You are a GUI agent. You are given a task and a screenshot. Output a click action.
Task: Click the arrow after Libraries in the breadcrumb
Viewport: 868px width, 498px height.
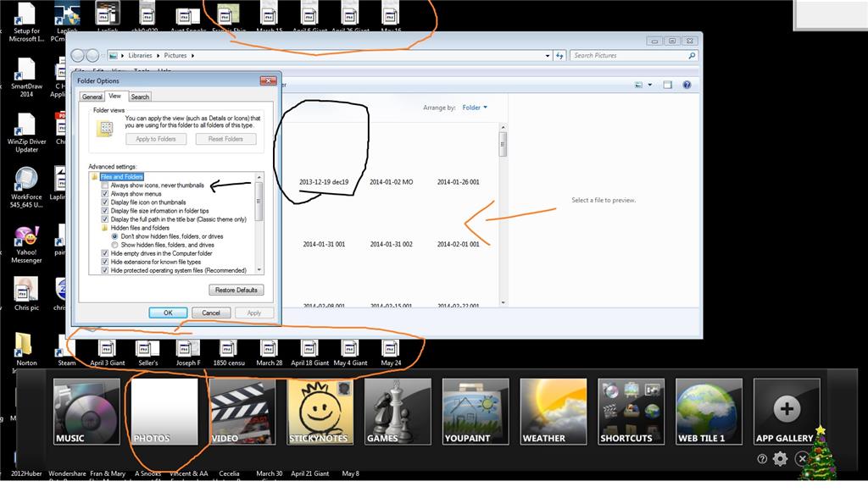tap(158, 55)
